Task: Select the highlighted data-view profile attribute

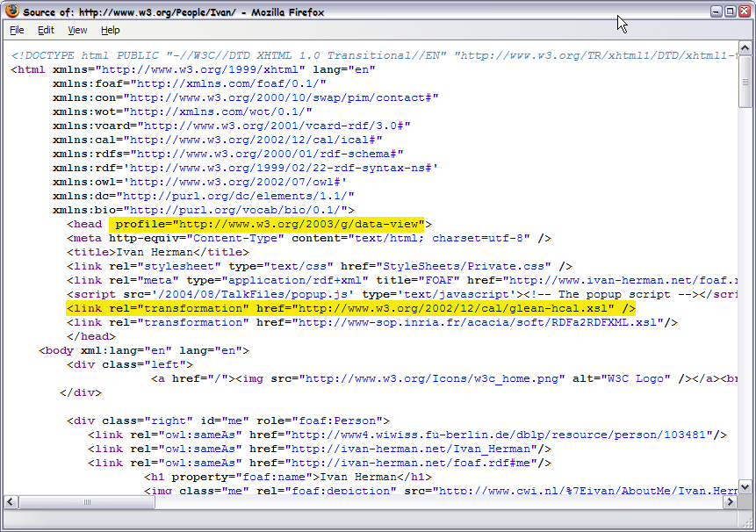Action: (268, 224)
